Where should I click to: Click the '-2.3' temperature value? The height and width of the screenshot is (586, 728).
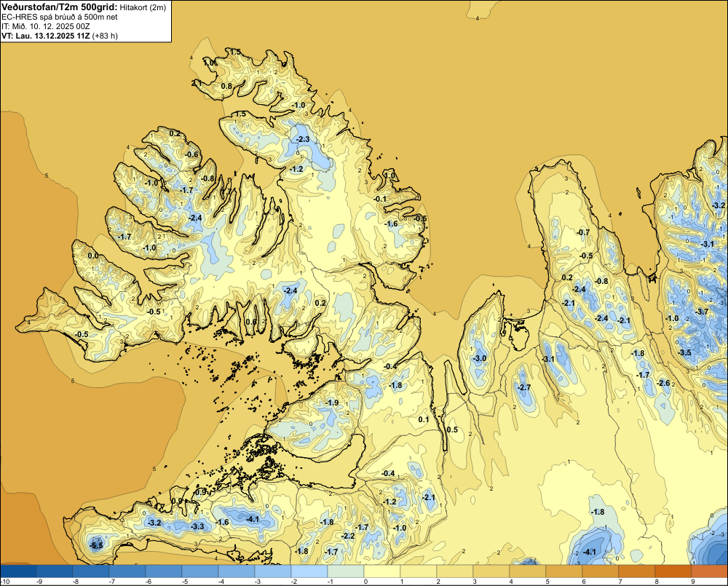point(303,139)
